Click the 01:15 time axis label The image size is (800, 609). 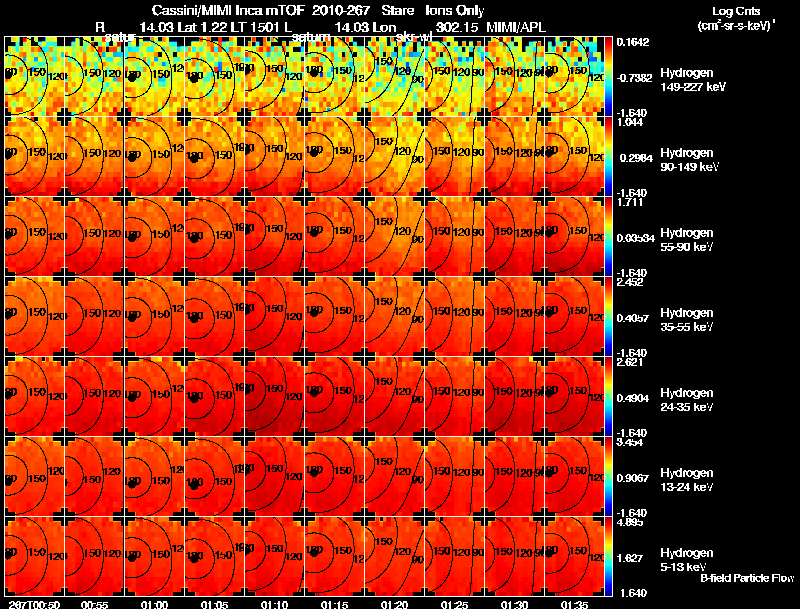coord(334,605)
